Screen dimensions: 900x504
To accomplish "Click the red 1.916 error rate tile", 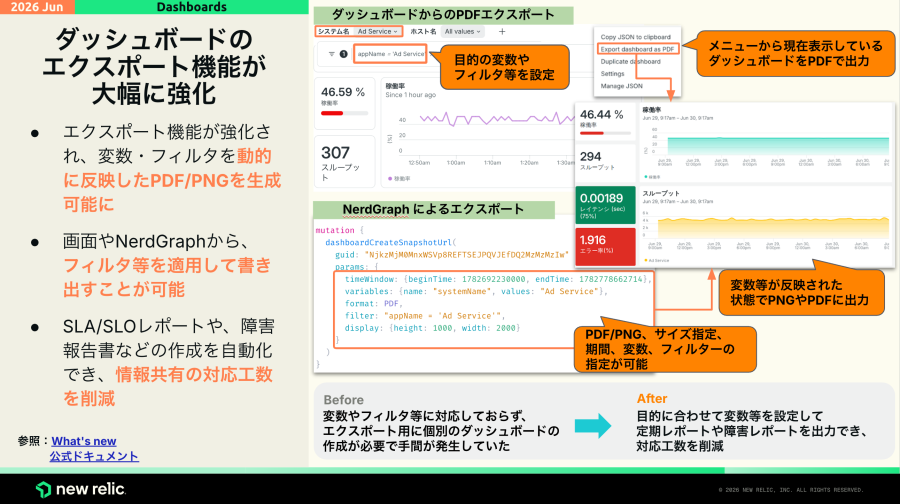I will click(x=605, y=247).
